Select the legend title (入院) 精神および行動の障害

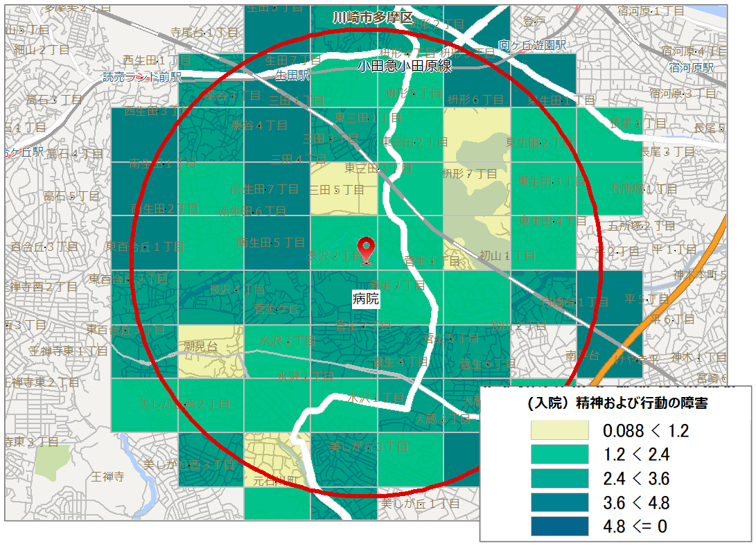click(x=618, y=403)
